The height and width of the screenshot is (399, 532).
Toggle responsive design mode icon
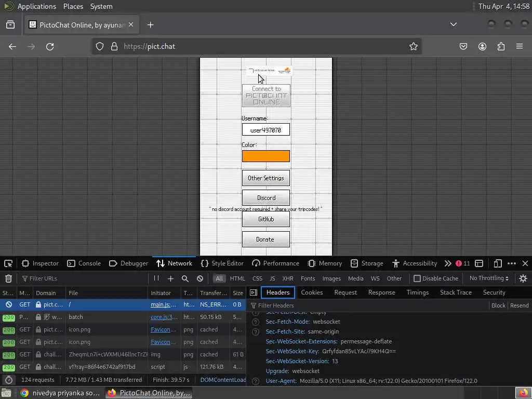[x=497, y=263]
